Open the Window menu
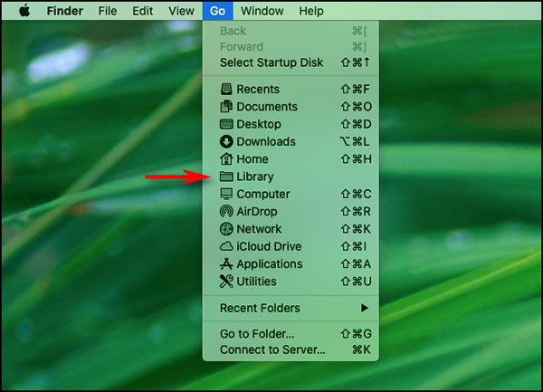This screenshot has width=543, height=392. (x=262, y=11)
